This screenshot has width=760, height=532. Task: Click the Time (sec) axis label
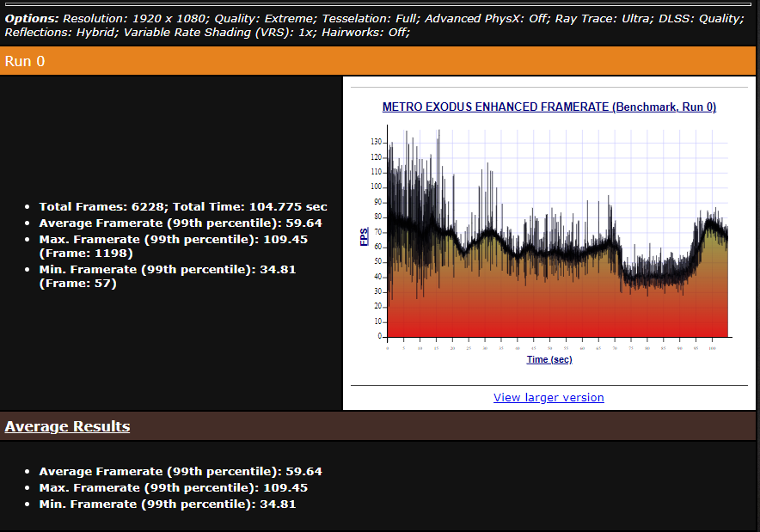[549, 359]
